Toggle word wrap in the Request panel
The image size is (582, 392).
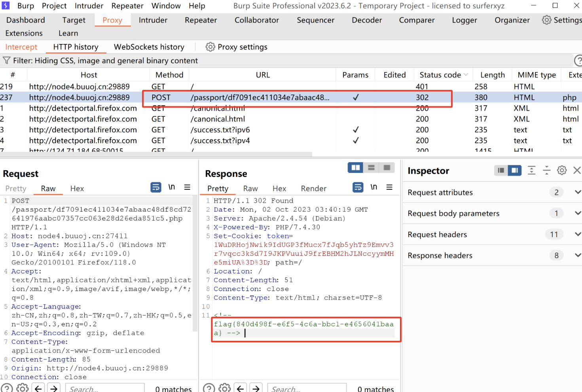(x=156, y=187)
